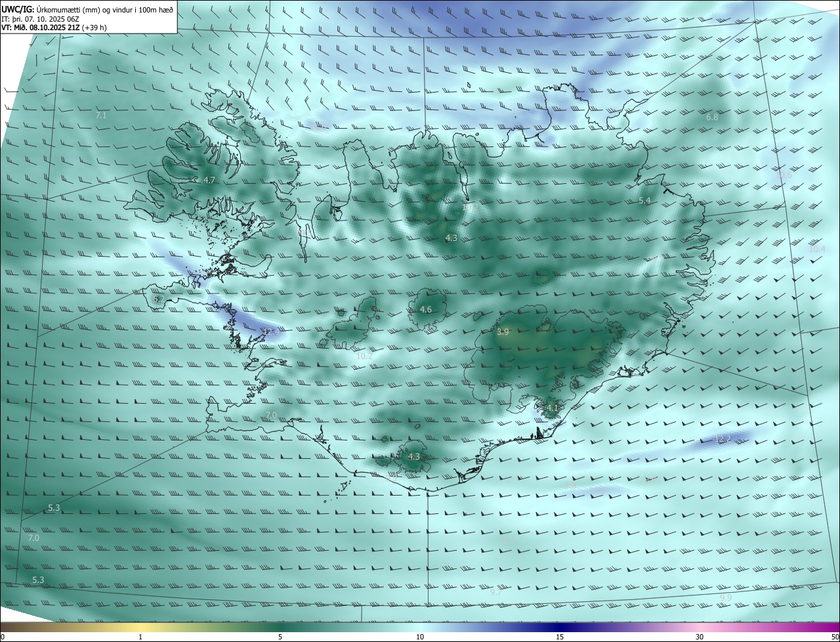Click the 0 tick on the color scale
The image size is (840, 642).
pos(3,637)
